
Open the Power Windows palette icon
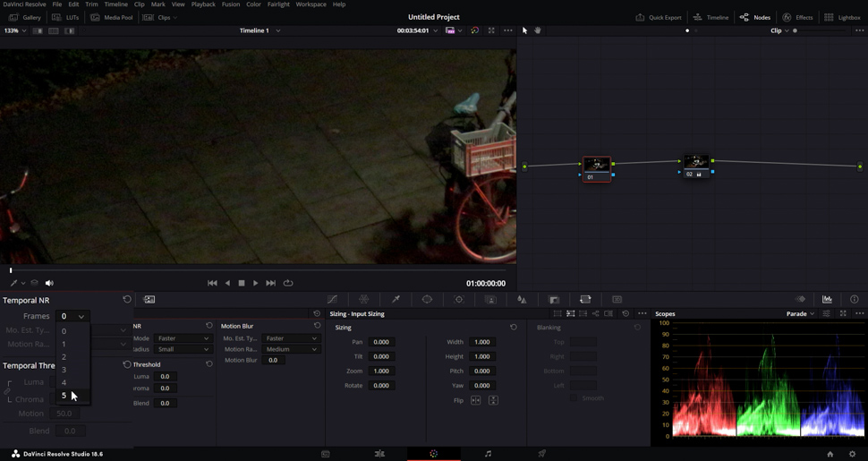[427, 299]
